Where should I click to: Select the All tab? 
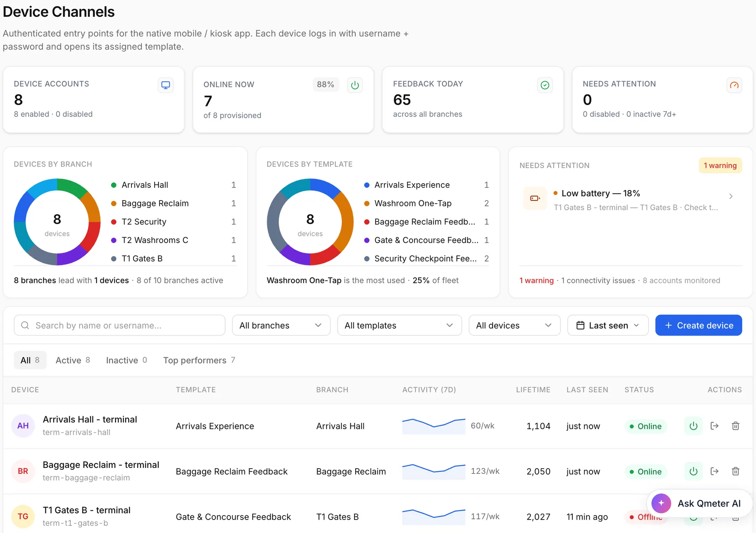[30, 360]
